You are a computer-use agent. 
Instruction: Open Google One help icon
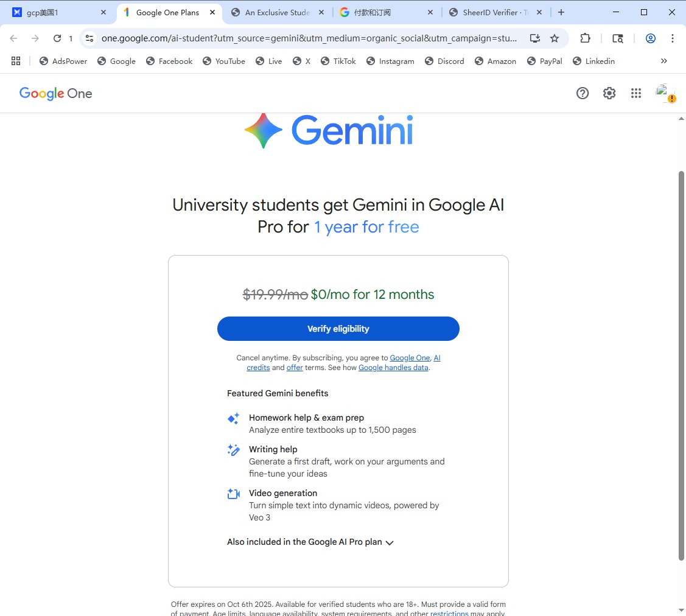(x=583, y=93)
